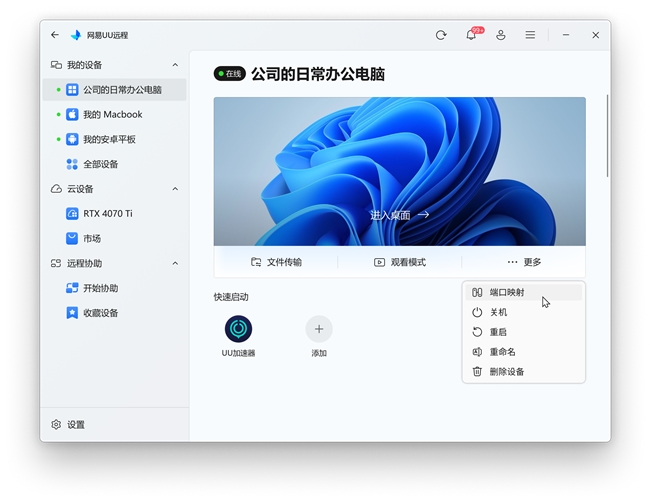Screen dimensions: 650x501
Task: Select 我的安卓平板 device
Action: 114,139
